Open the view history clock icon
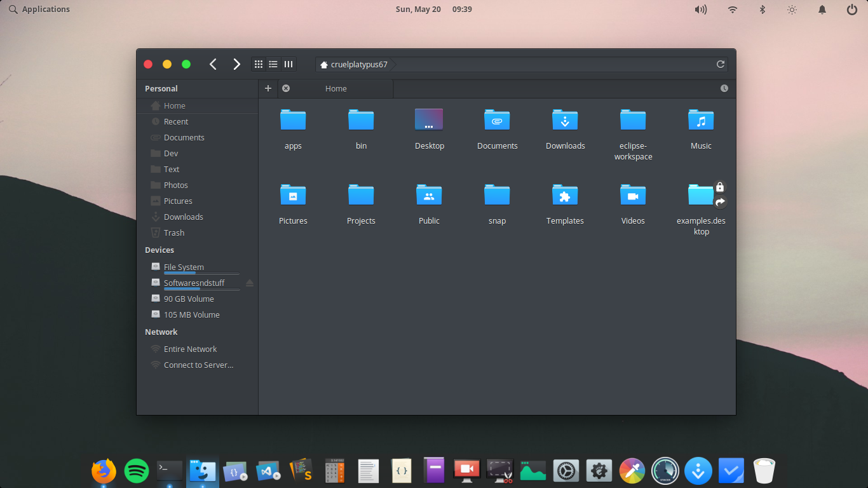 [x=724, y=88]
